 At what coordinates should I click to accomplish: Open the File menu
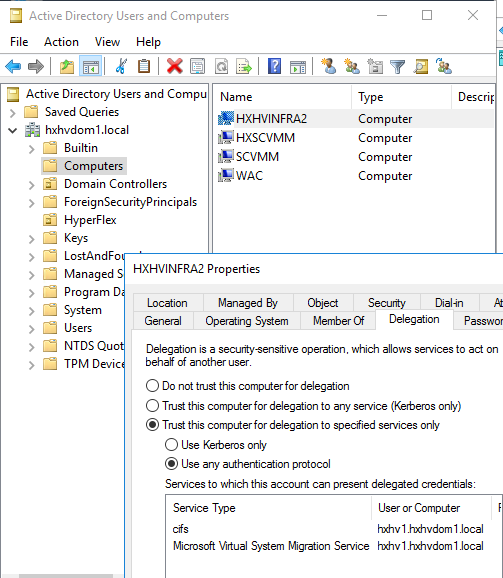[19, 42]
